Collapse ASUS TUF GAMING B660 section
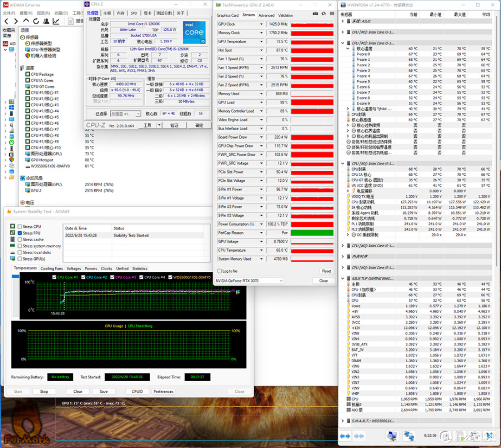 [343, 278]
